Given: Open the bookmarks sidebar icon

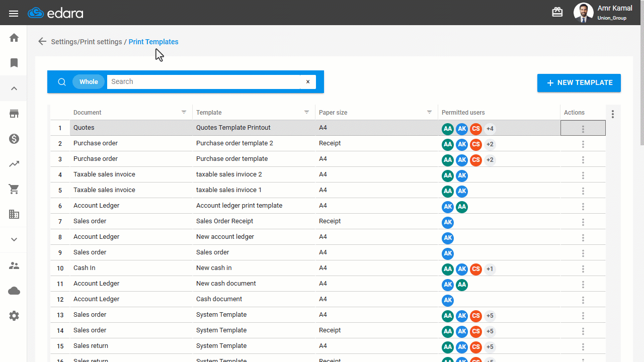Looking at the screenshot, I should click(x=14, y=63).
